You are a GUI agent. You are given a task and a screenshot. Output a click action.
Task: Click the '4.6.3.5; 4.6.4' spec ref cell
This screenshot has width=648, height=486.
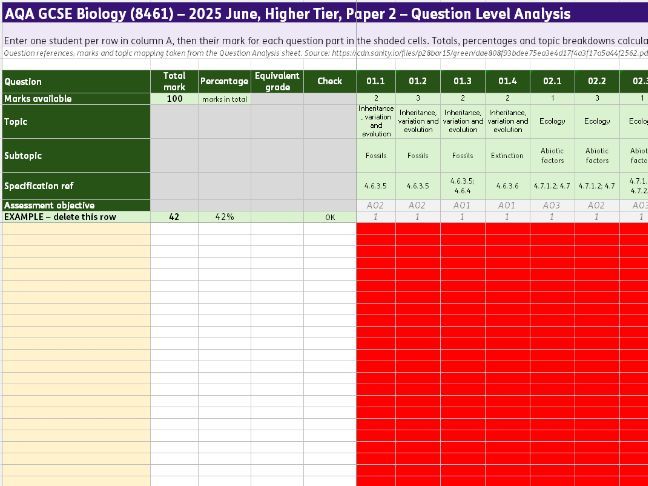463,186
